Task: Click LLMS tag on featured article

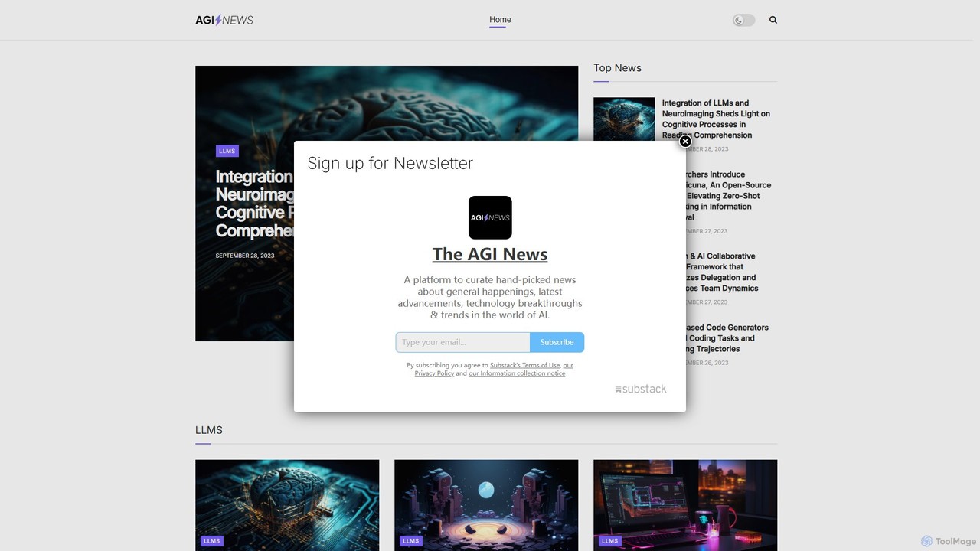Action: point(227,151)
